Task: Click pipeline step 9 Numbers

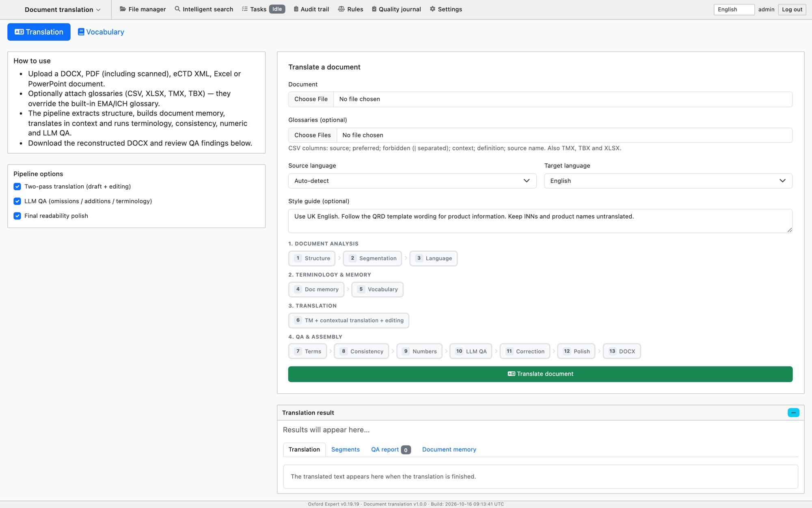Action: 419,351
